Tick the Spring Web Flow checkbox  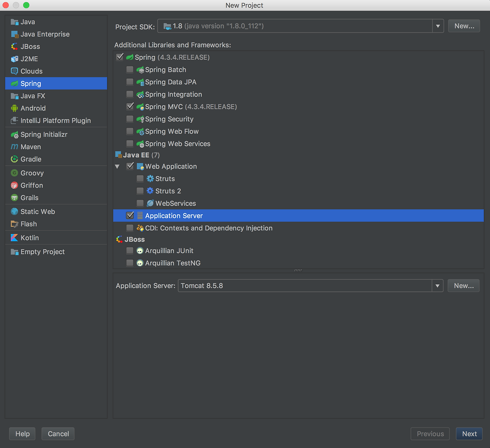(x=130, y=131)
